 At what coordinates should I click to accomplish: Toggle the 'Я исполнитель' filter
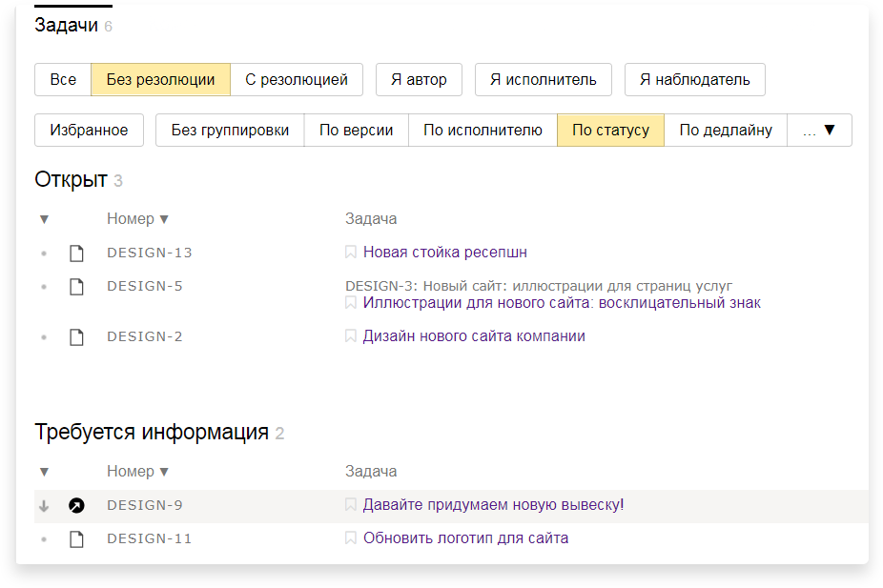click(543, 79)
